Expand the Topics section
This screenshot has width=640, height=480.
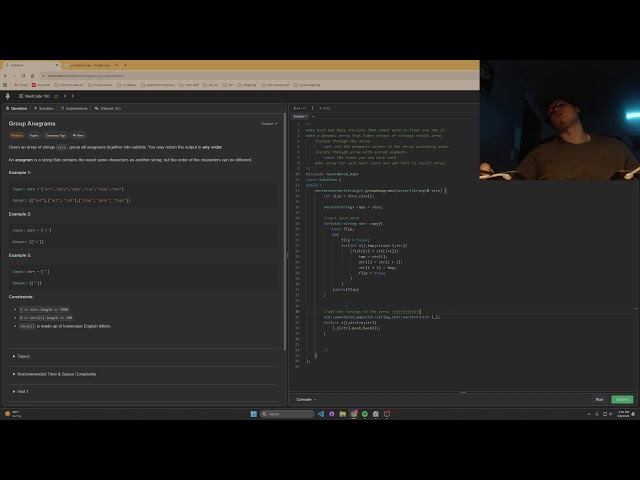coord(21,356)
